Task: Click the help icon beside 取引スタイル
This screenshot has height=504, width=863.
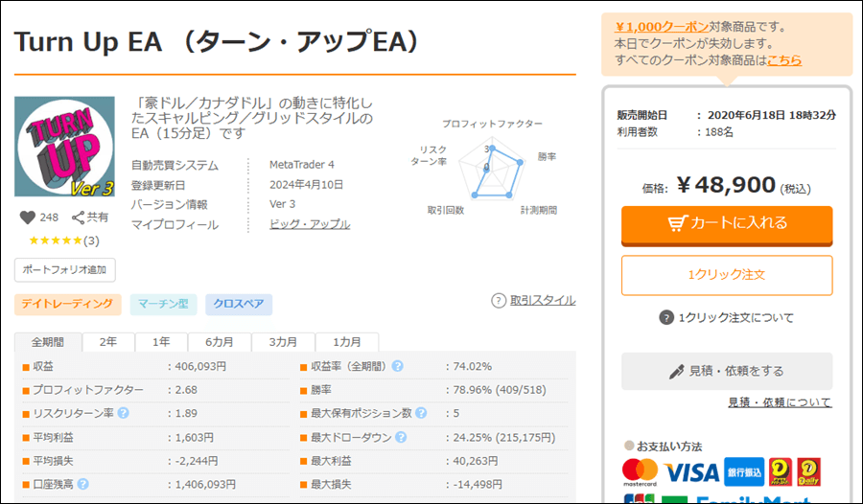Action: point(498,301)
